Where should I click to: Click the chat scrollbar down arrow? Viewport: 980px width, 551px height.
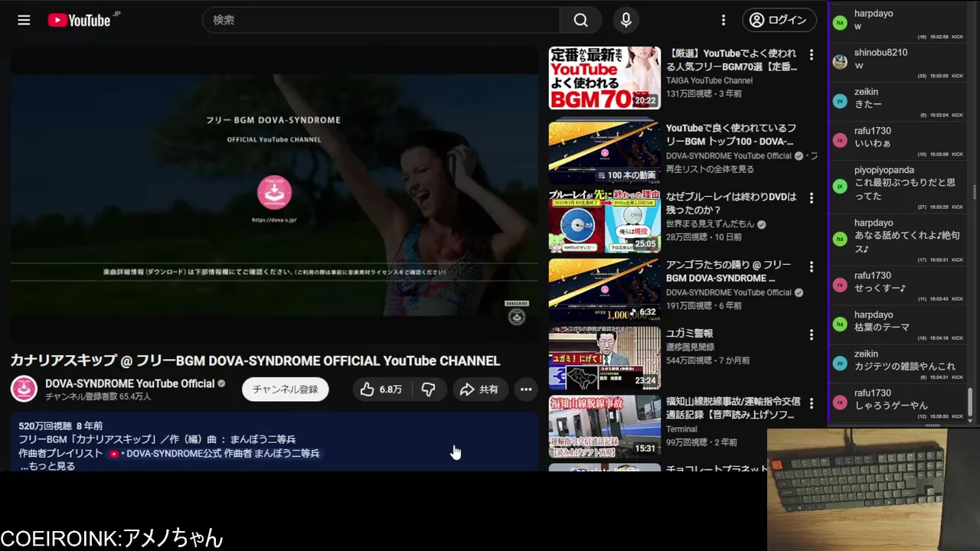[970, 420]
